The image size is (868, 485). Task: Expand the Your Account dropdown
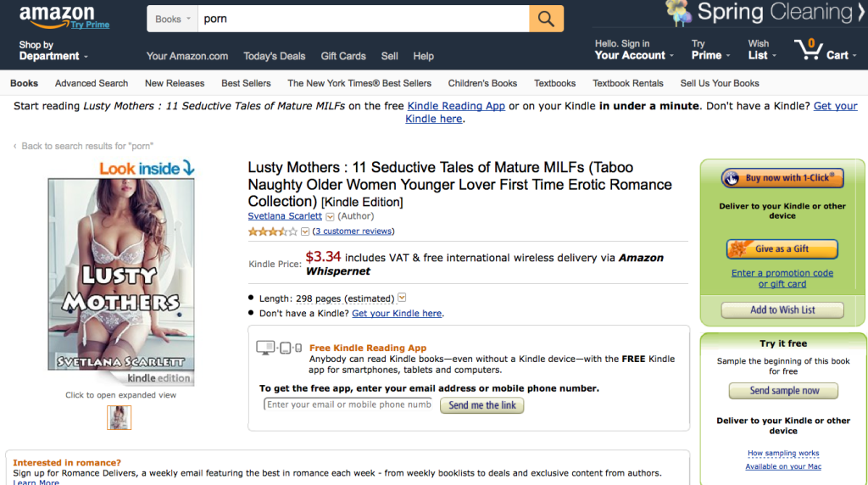[x=634, y=50]
